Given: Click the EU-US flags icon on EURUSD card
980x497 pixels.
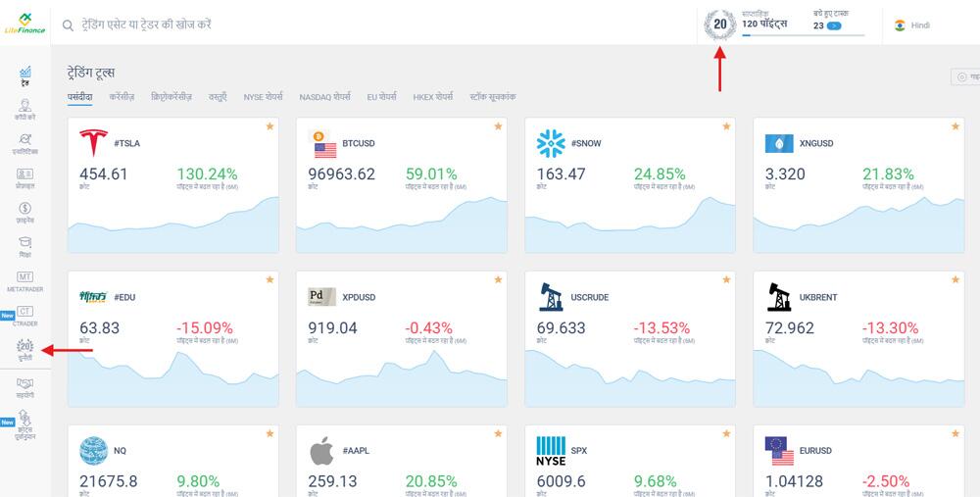Looking at the screenshot, I should pyautogui.click(x=779, y=451).
